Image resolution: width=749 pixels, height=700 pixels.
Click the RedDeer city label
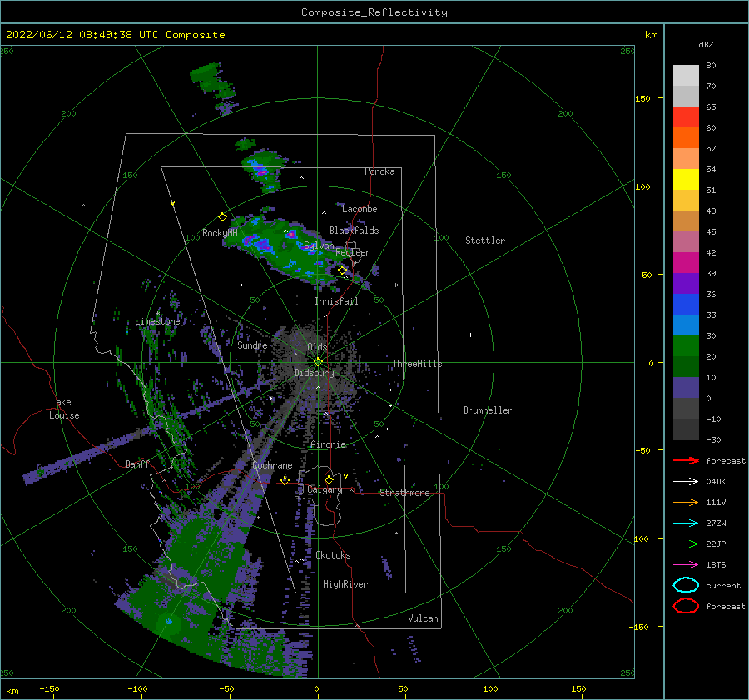[353, 252]
